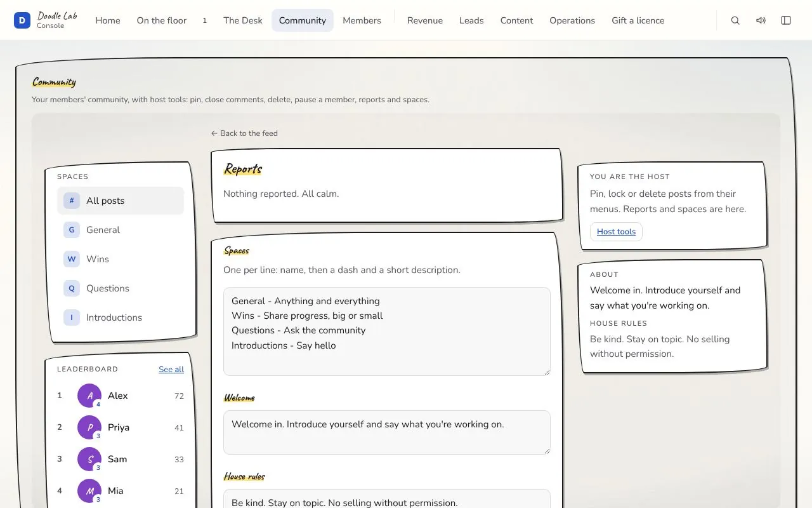Click the Introductions space I icon

[x=72, y=317]
